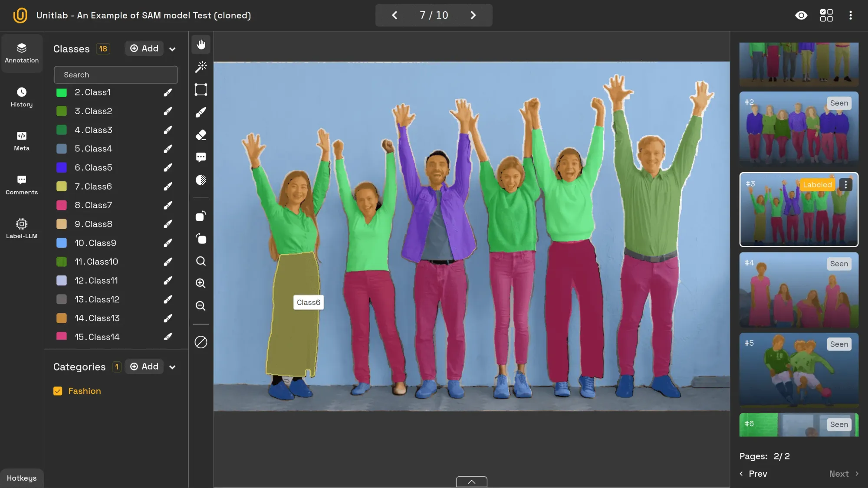Toggle the task checklist grid icon
Viewport: 868px width, 488px height.
click(826, 15)
